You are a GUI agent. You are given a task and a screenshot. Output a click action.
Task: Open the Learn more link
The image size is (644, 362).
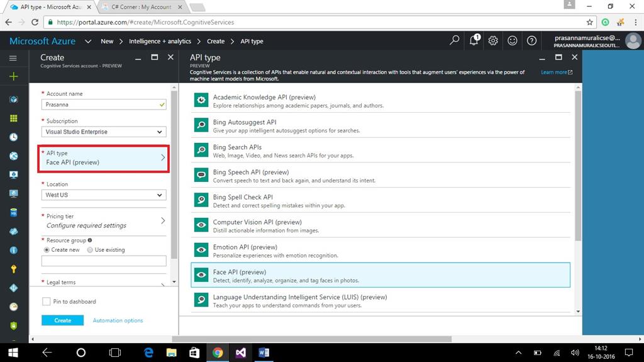click(x=556, y=72)
